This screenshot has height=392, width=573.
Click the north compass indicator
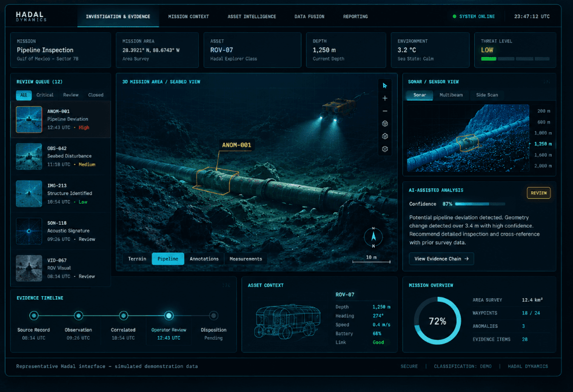pyautogui.click(x=373, y=237)
